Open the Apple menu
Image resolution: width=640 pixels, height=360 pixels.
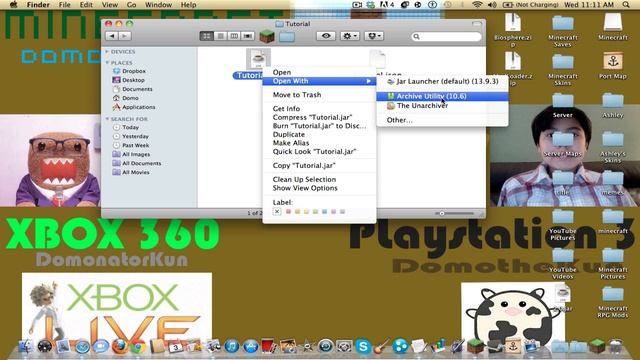[13, 5]
